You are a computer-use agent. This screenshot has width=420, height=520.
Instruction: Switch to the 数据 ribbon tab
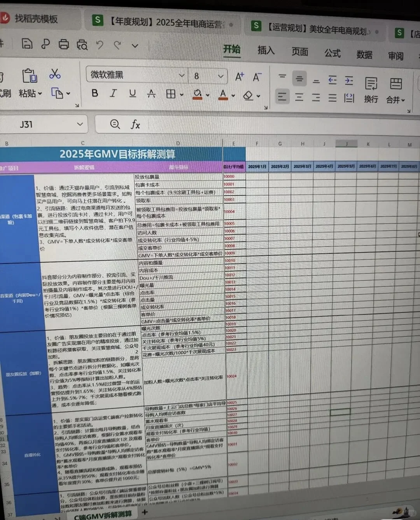click(364, 55)
